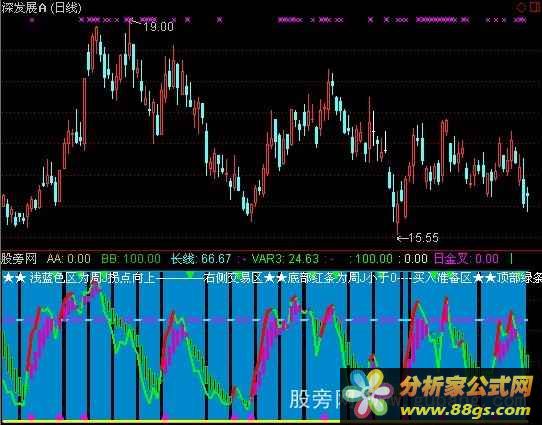Select the first purple signal marker at top left

(32, 20)
